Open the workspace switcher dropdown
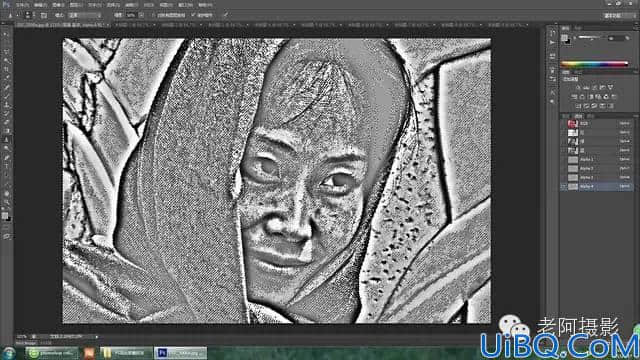 tap(618, 16)
